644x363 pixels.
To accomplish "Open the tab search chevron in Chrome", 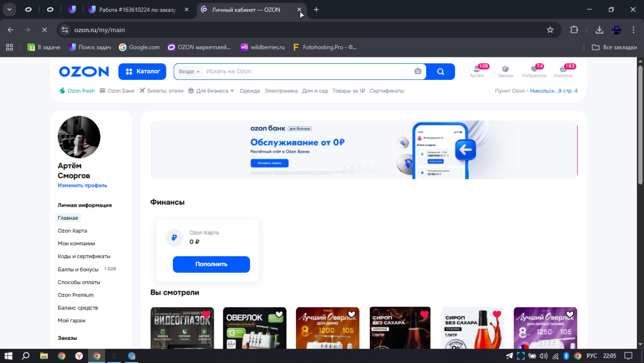I will pyautogui.click(x=9, y=10).
